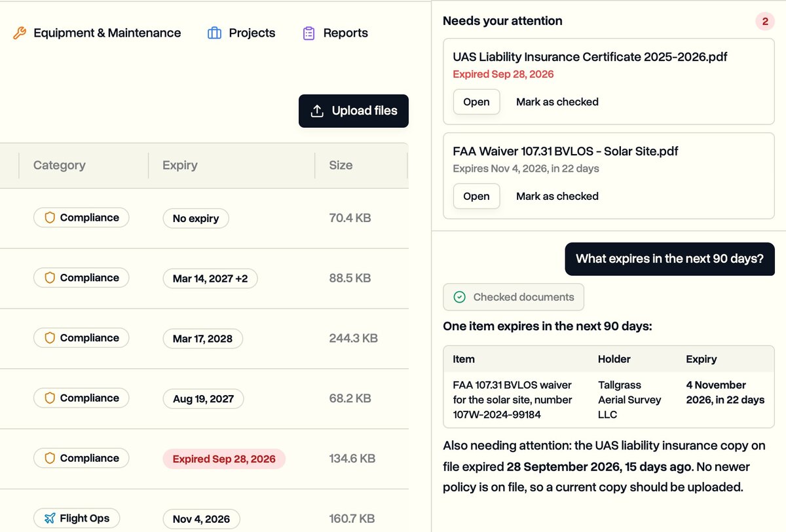
Task: Click the 'What expires in the next 90 days?' message
Action: pos(670,259)
